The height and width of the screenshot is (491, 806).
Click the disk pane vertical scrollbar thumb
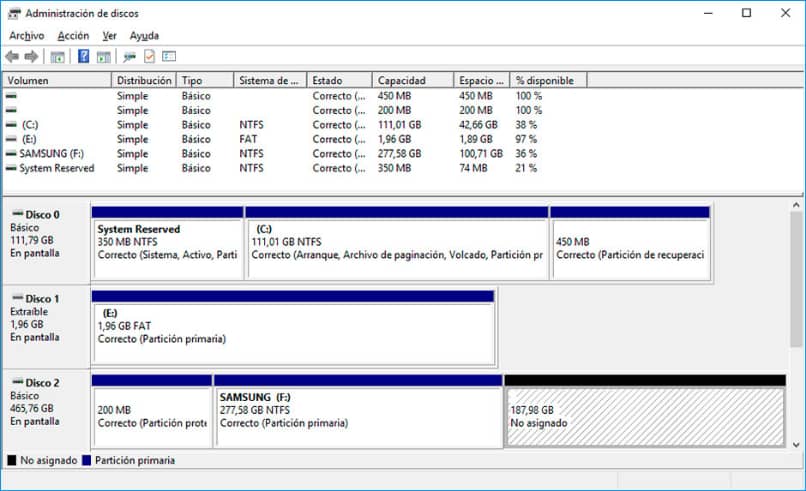coord(796,279)
